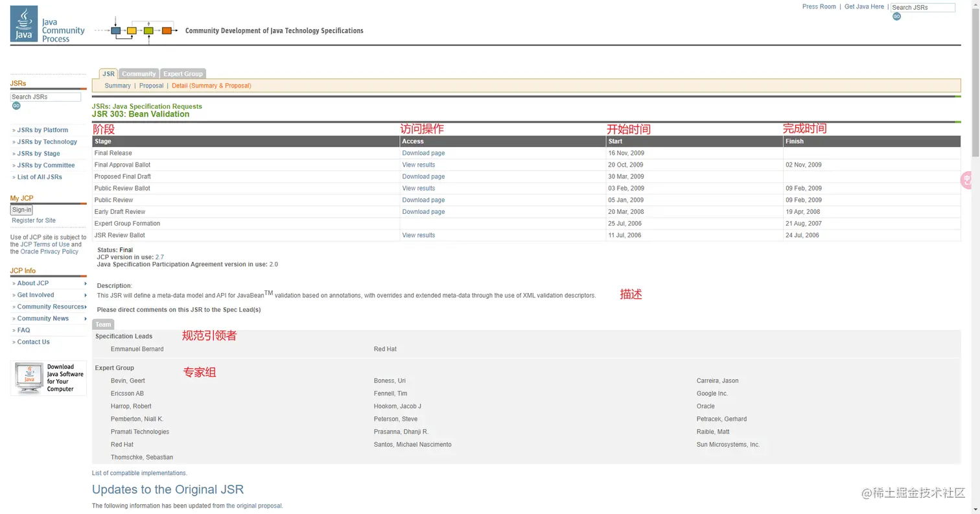Click the Register for Site link

click(34, 220)
